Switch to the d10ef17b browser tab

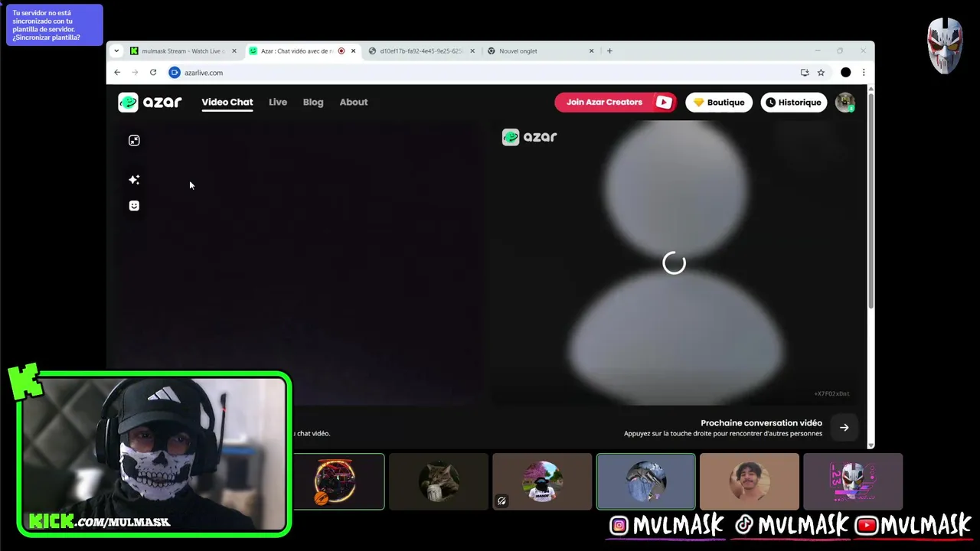point(420,51)
